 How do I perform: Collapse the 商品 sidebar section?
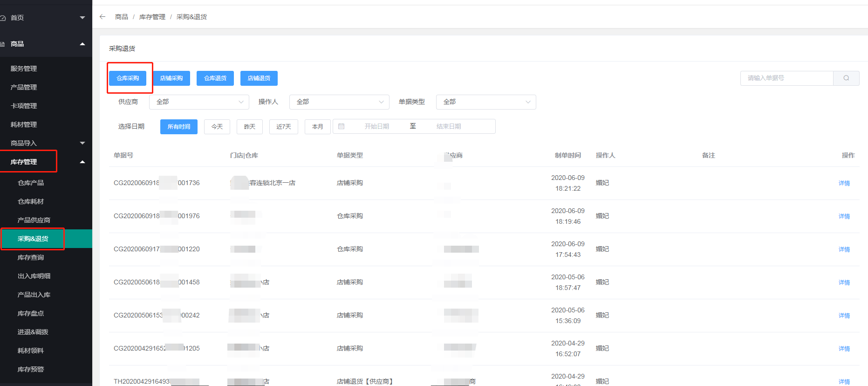[x=82, y=44]
